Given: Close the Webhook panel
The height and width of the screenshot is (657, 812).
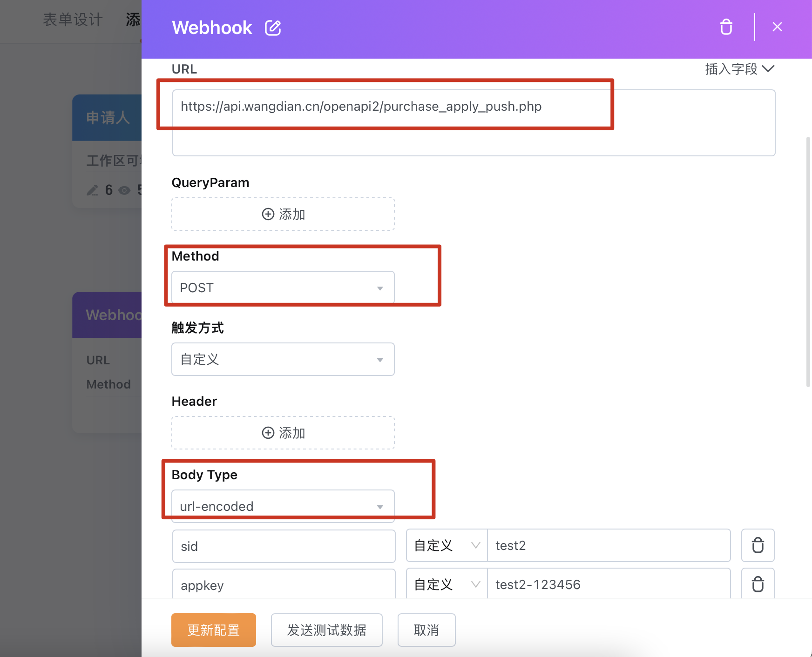Looking at the screenshot, I should pos(777,27).
